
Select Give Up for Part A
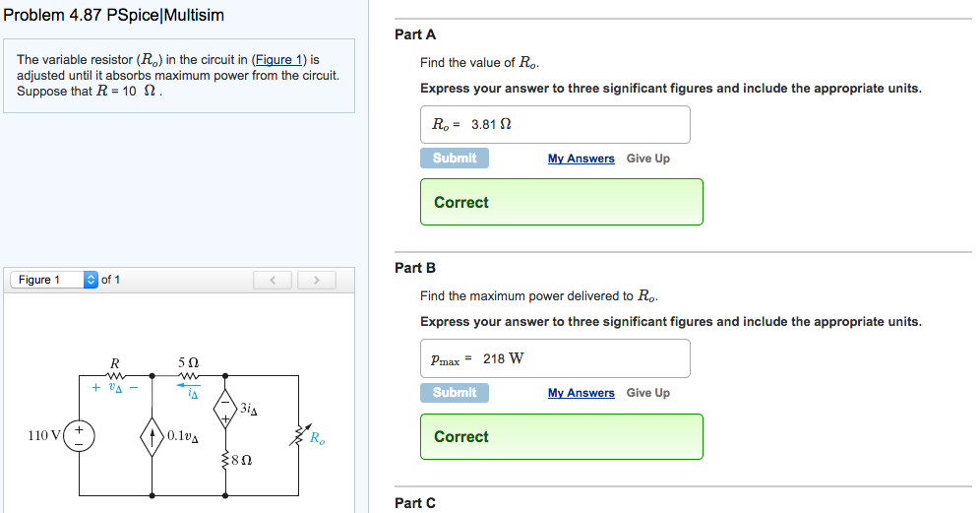pos(648,159)
